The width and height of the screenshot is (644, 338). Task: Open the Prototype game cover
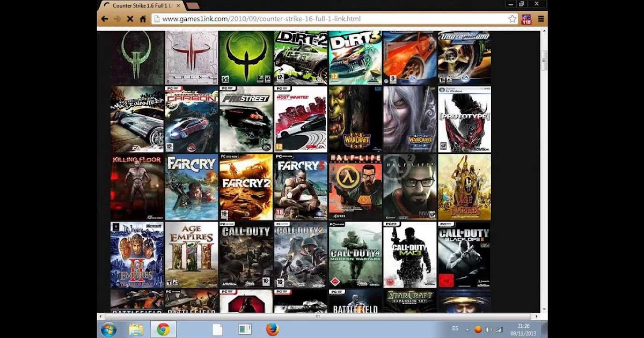[x=464, y=119]
